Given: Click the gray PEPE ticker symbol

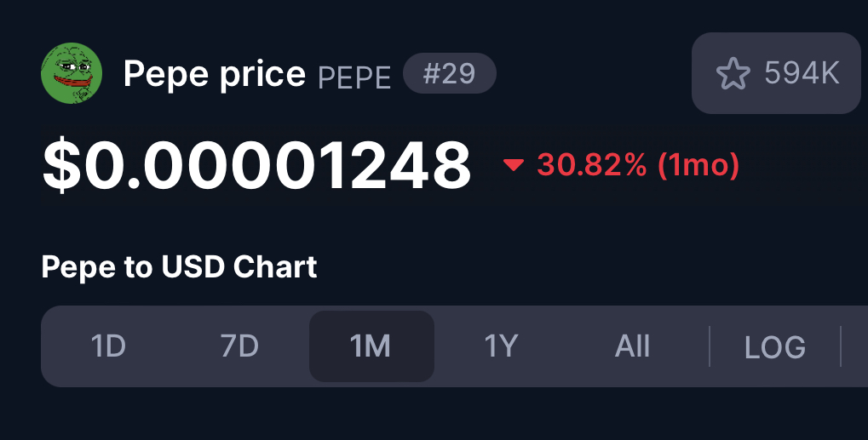Looking at the screenshot, I should click(x=354, y=78).
